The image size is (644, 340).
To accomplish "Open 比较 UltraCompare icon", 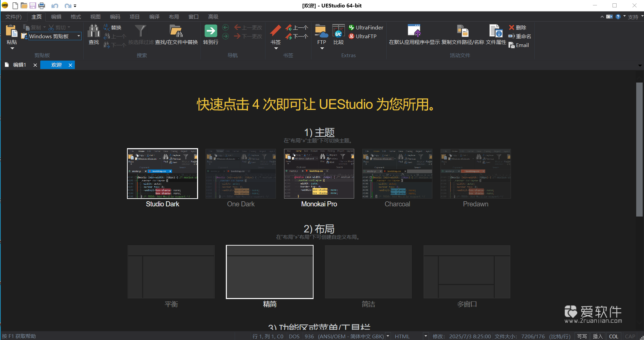I will click(x=339, y=31).
